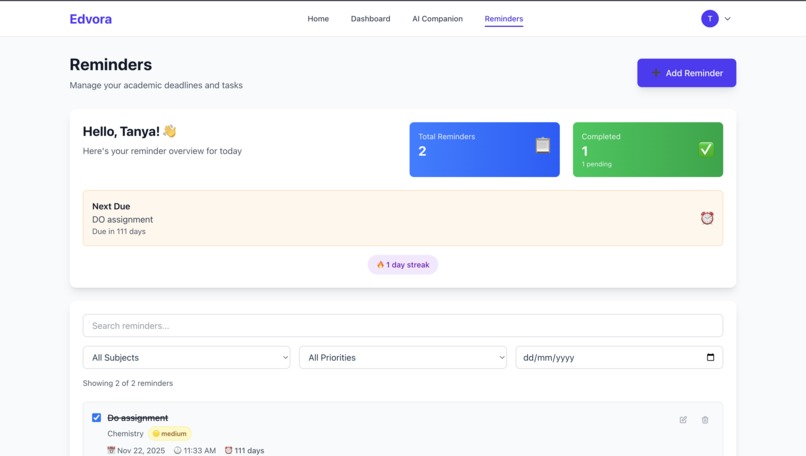Click the 11:33 AM time text
This screenshot has height=456, width=806.
pos(199,450)
